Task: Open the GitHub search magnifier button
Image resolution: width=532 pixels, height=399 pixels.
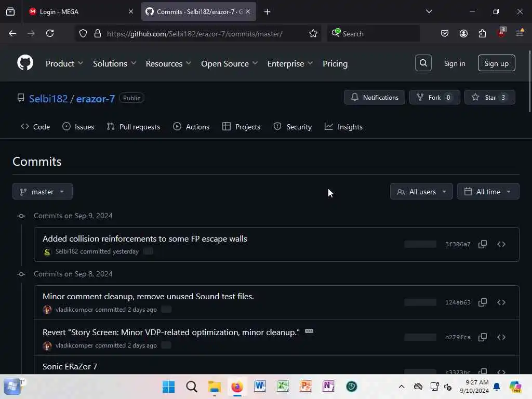Action: pyautogui.click(x=423, y=63)
